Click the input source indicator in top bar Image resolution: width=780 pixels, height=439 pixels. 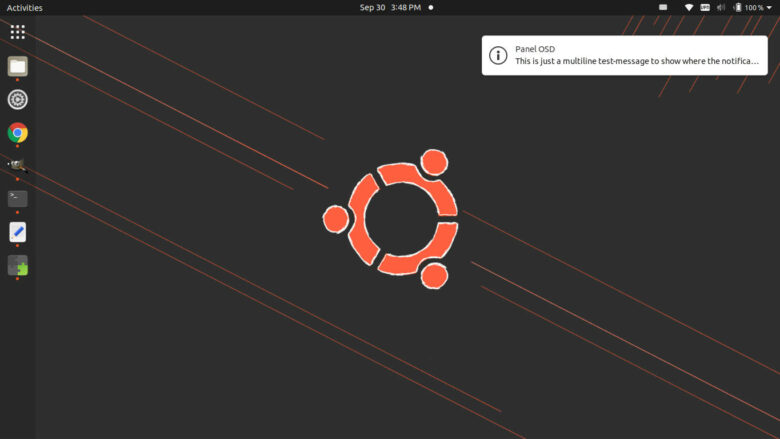pyautogui.click(x=705, y=7)
